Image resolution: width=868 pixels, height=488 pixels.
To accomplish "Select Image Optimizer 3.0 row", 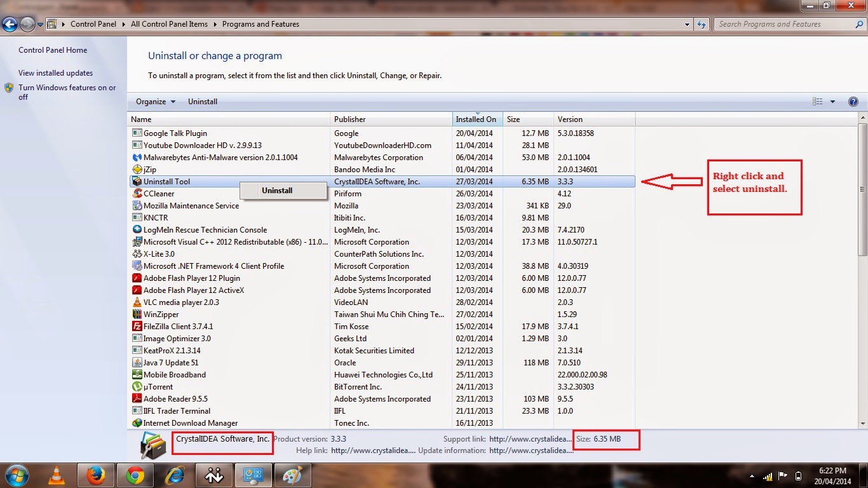I will coord(382,339).
